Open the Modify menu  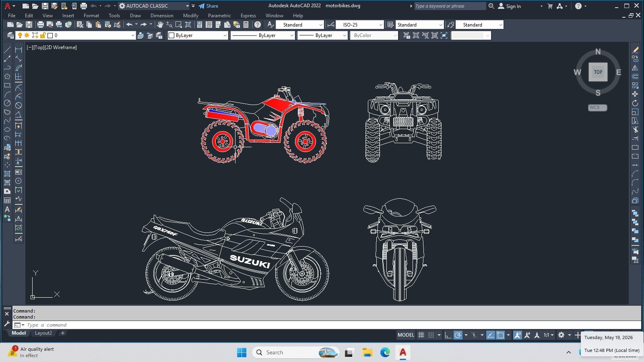click(191, 16)
